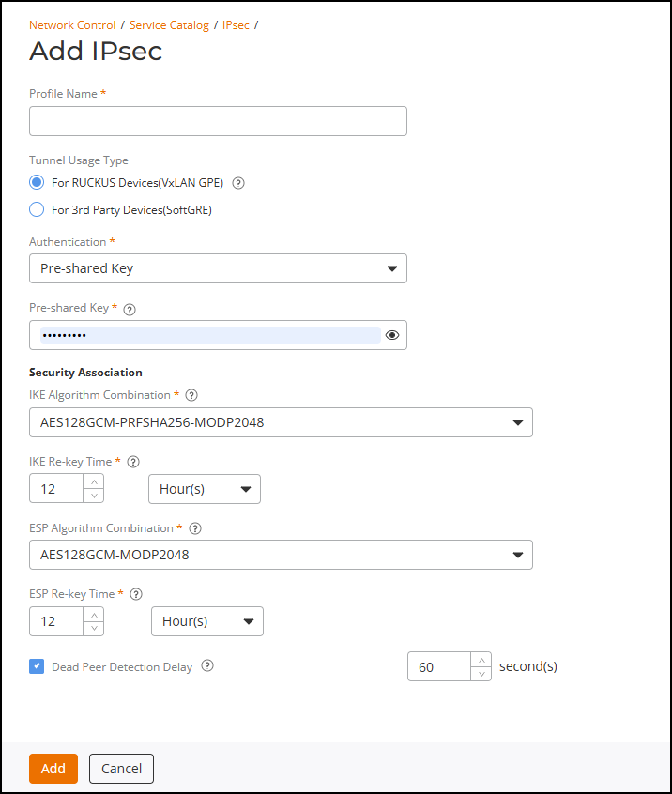Open ESP Algorithm Combination dropdown

281,555
